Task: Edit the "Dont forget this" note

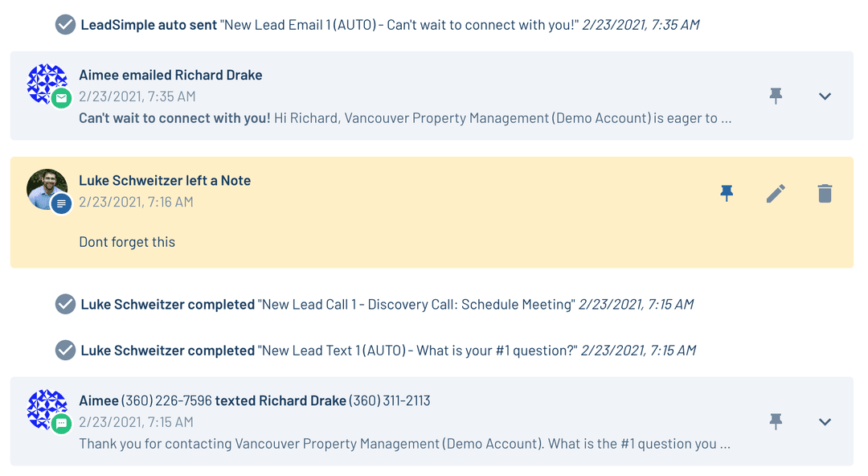Action: [776, 193]
